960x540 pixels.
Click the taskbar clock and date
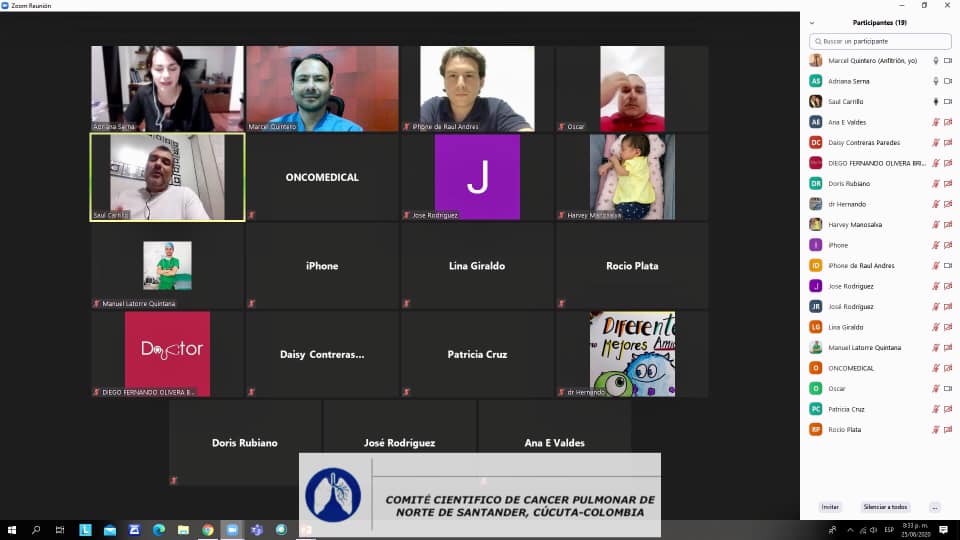[915, 530]
